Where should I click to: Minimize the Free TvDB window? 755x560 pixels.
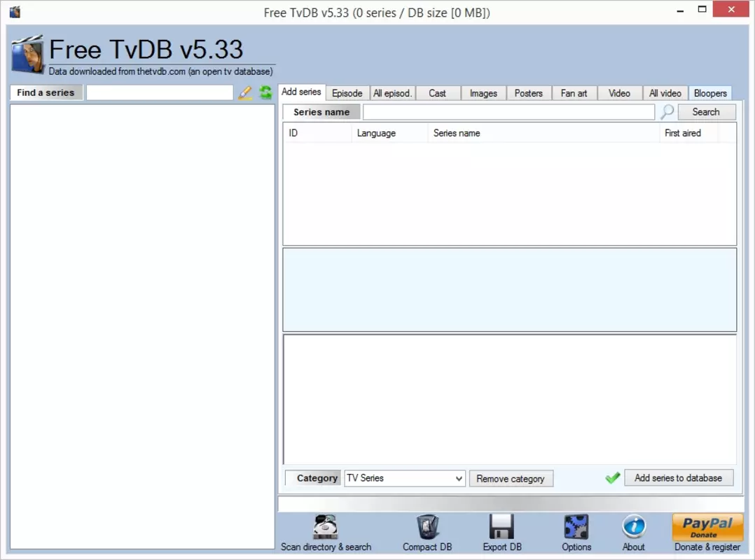click(x=680, y=10)
